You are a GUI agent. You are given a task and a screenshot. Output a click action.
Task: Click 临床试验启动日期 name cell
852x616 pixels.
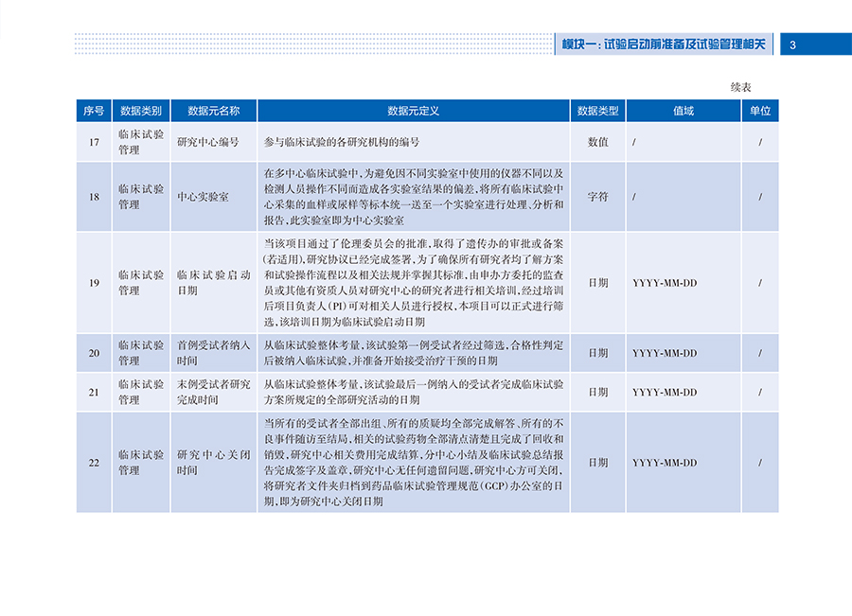tap(214, 283)
